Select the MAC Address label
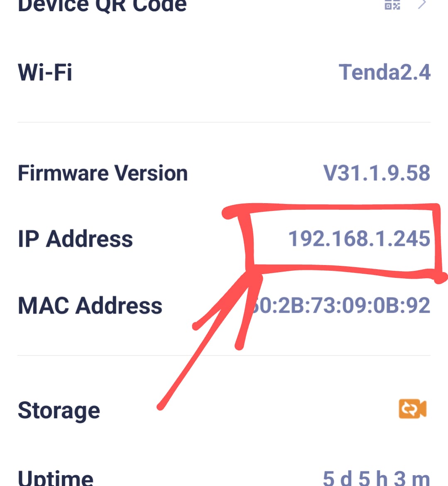 90,306
